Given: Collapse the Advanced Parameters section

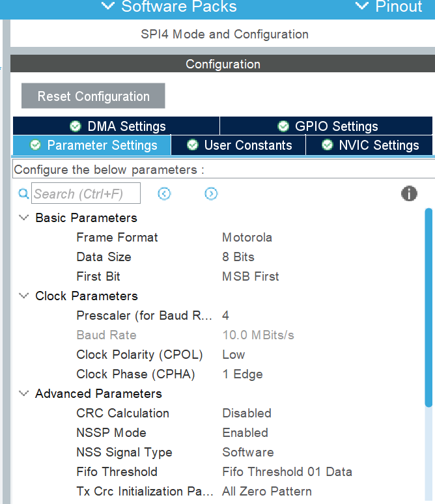Looking at the screenshot, I should point(24,393).
